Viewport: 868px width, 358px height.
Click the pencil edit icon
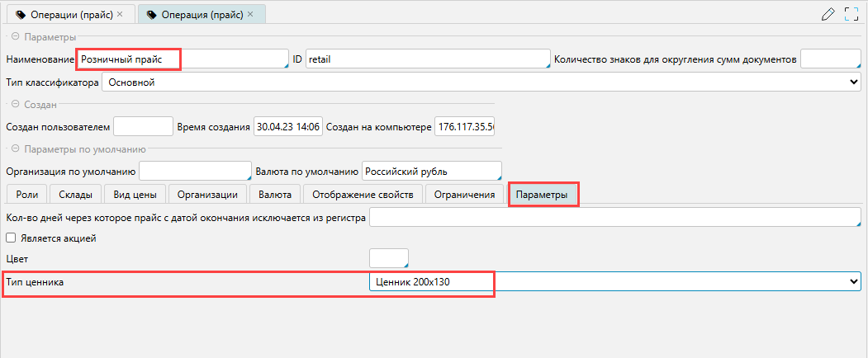828,14
